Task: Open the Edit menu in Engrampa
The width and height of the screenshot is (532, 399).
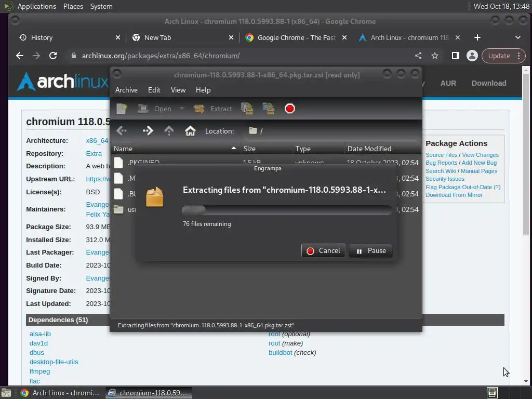Action: pos(154,90)
